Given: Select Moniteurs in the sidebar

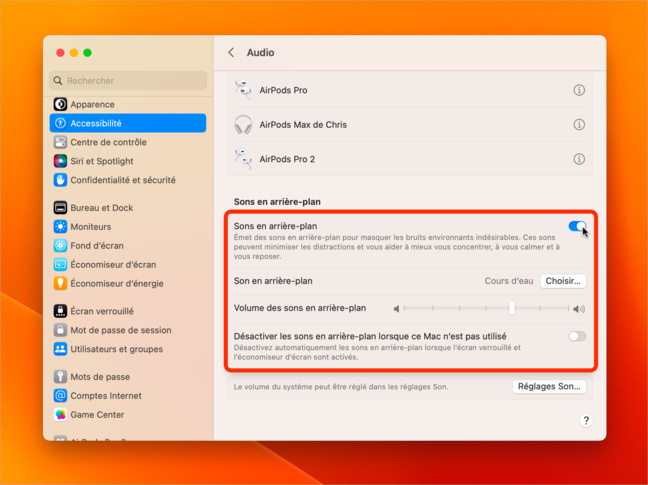Looking at the screenshot, I should (x=128, y=227).
